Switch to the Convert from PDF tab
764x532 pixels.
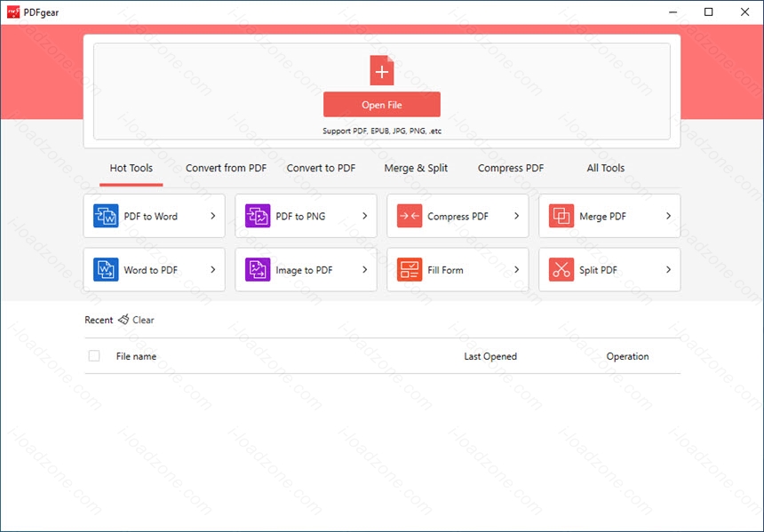click(x=226, y=168)
